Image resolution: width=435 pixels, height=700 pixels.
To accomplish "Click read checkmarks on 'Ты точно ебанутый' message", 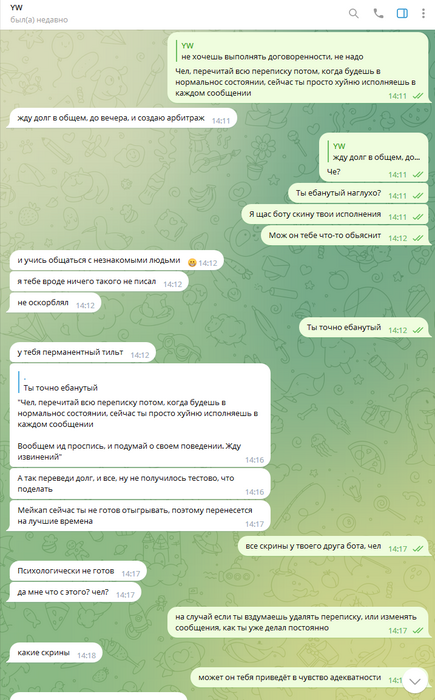I will pyautogui.click(x=418, y=330).
